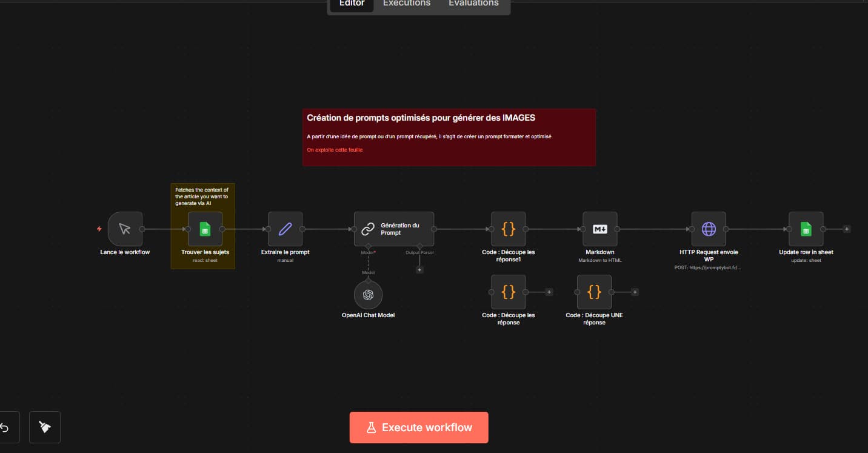Click the Lance le workflow trigger node
868x453 pixels.
pos(125,229)
